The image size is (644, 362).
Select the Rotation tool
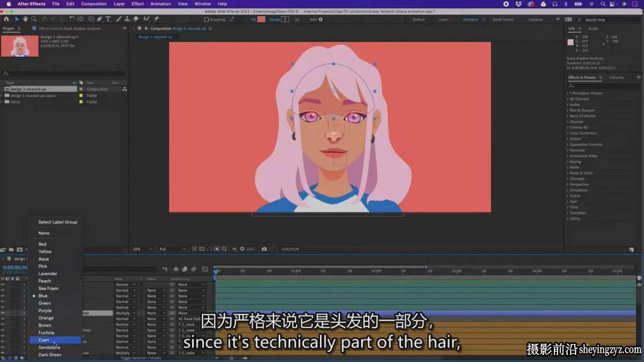click(72, 19)
